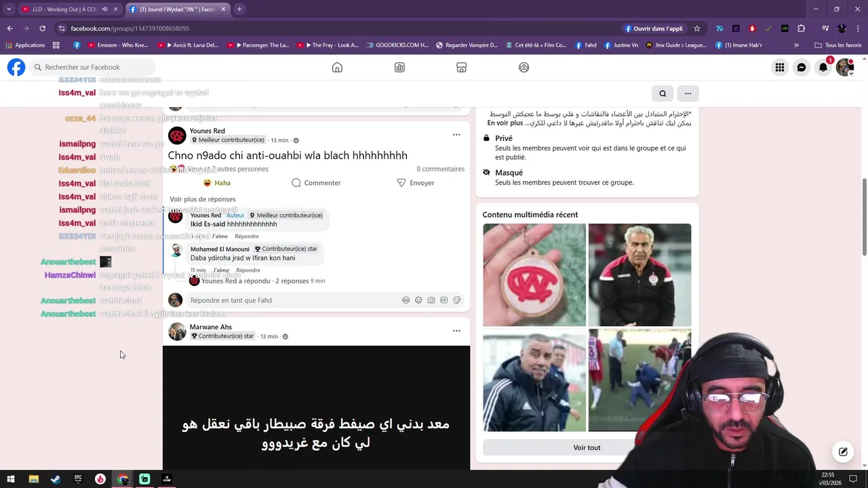Open the Facebook menu grid icon
The width and height of the screenshot is (868, 488).
[x=780, y=67]
